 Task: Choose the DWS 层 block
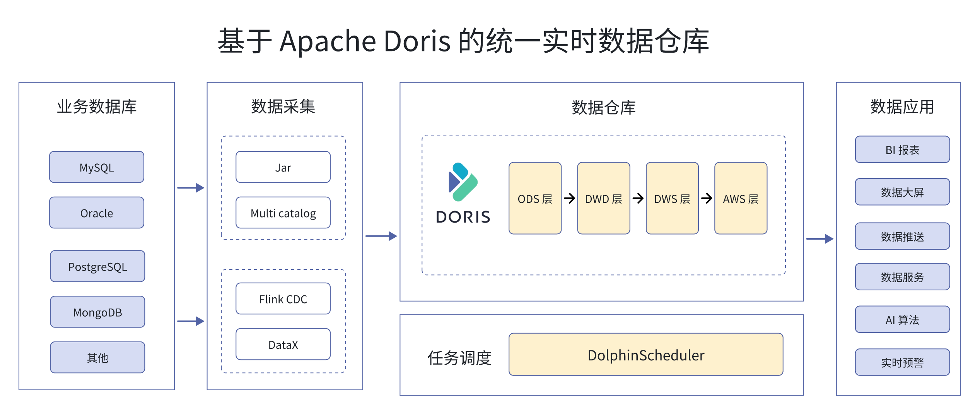coord(672,198)
